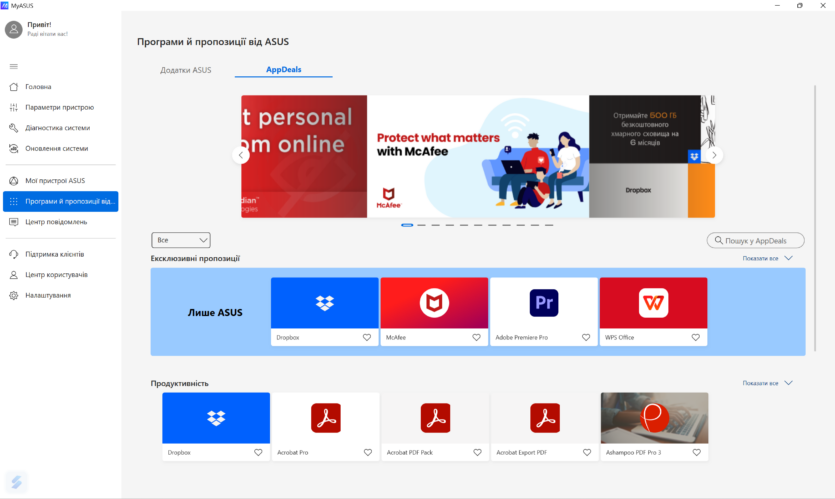835x499 pixels.
Task: Toggle the McAfee favorite heart
Action: tap(477, 338)
